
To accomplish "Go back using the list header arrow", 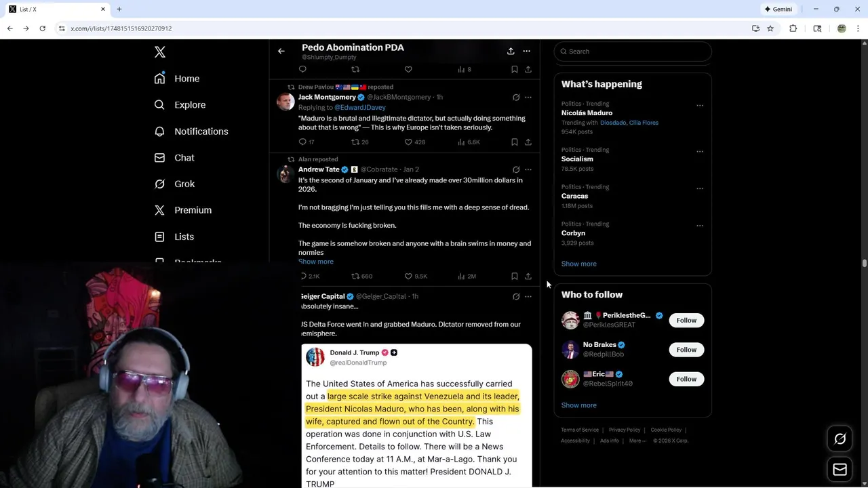I will [x=281, y=51].
